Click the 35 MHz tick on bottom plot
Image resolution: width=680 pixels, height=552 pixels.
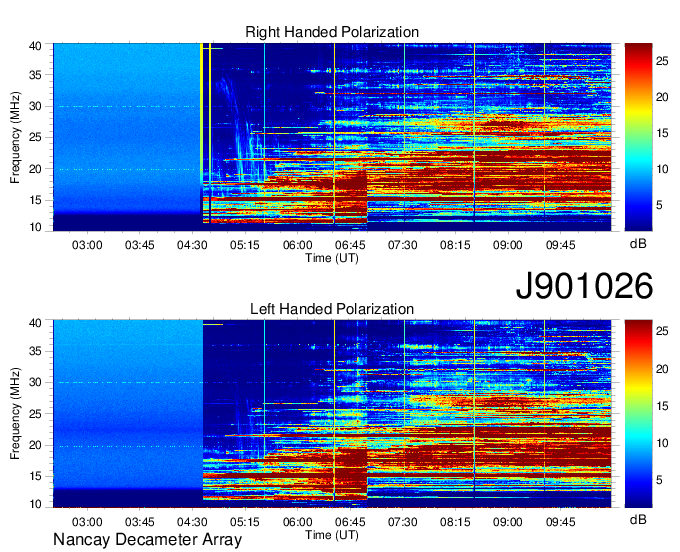[x=35, y=351]
